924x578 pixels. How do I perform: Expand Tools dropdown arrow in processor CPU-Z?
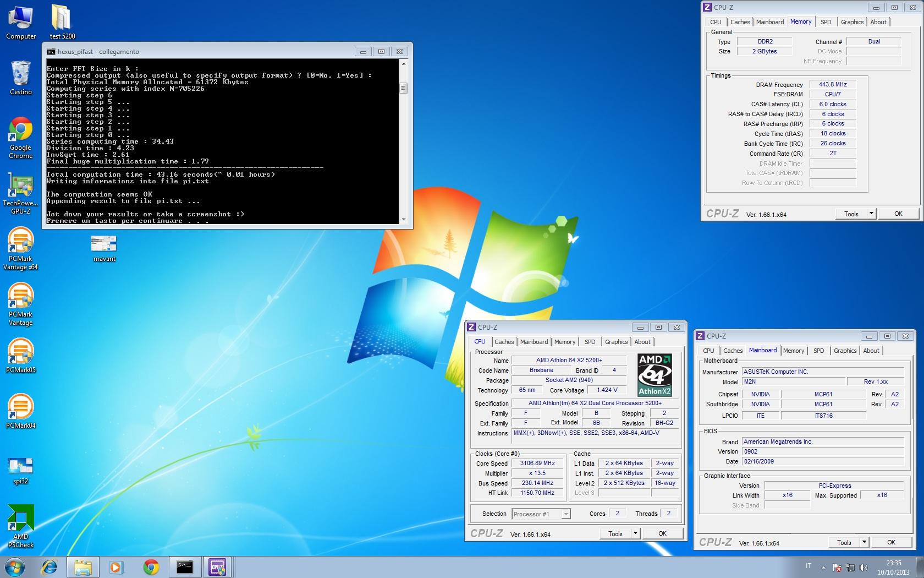click(635, 533)
